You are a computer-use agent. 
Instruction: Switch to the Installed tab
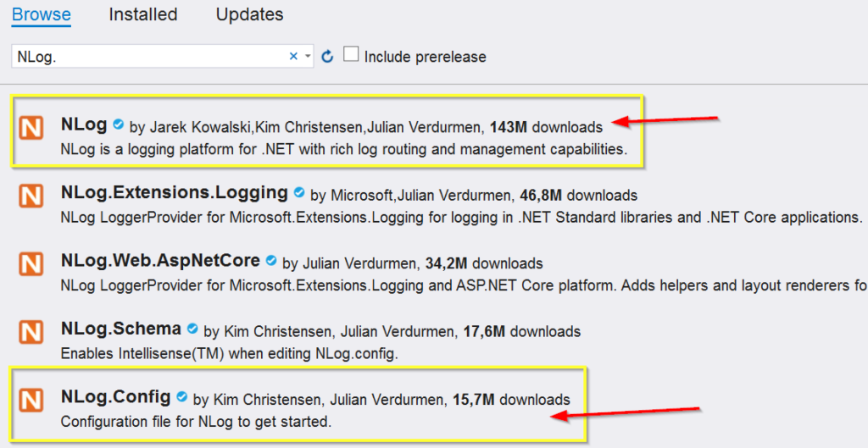(x=143, y=14)
